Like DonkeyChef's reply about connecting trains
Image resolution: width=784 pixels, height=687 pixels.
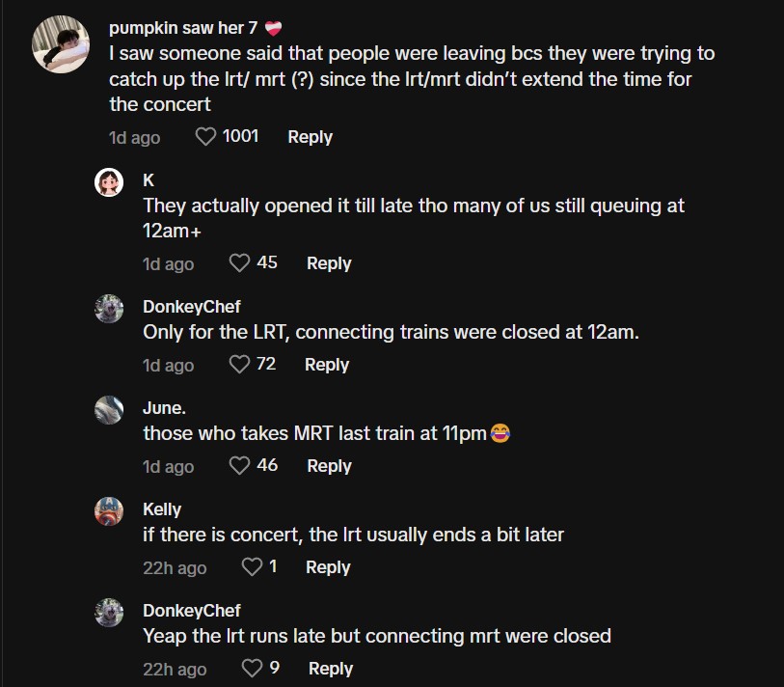(x=239, y=365)
